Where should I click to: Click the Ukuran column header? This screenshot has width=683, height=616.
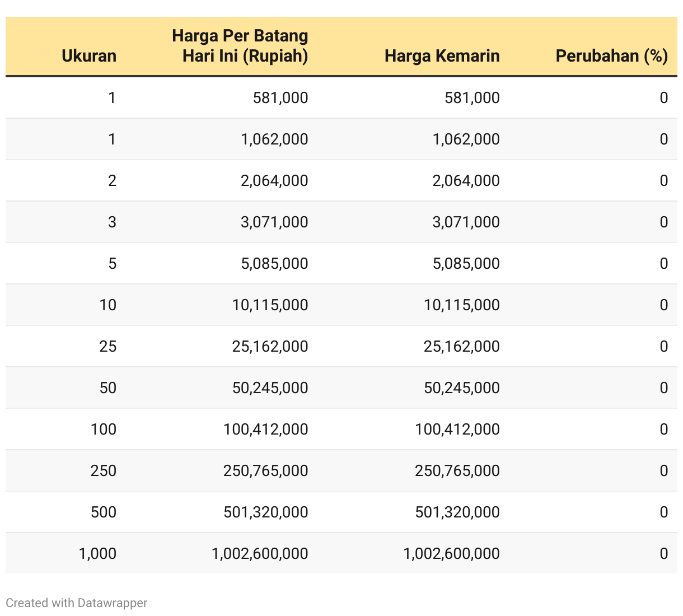click(89, 56)
